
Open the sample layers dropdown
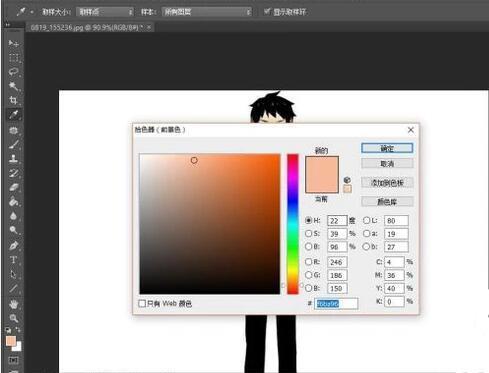click(207, 12)
